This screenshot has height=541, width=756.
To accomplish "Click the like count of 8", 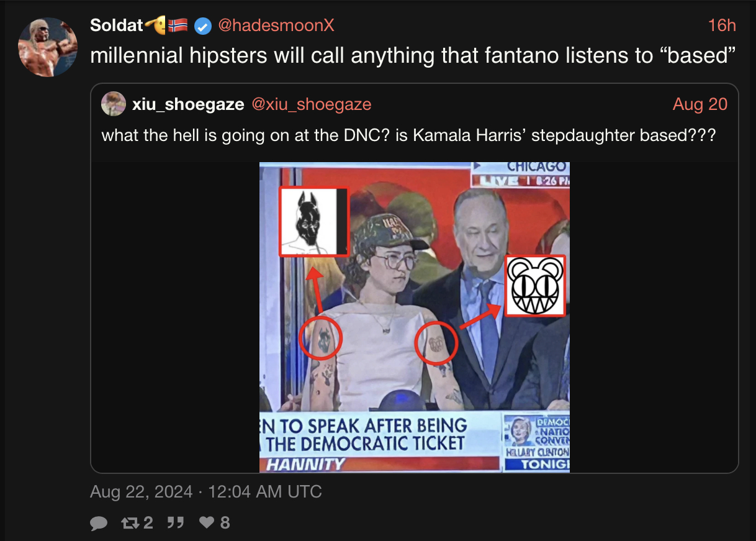I will tap(225, 523).
